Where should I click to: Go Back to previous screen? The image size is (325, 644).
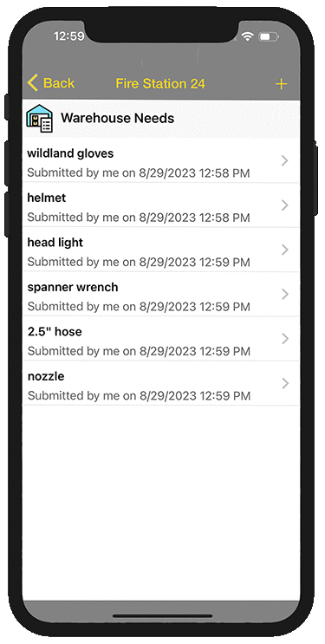51,83
